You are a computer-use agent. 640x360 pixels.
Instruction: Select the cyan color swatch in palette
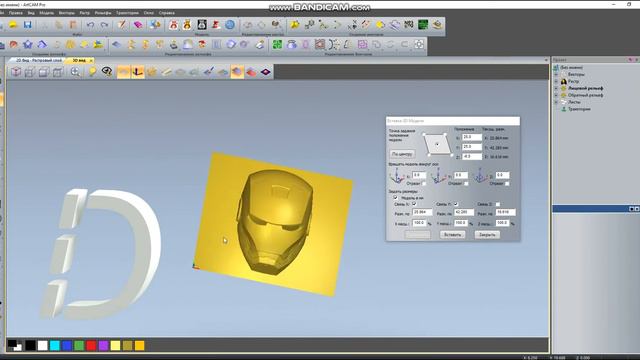[55, 346]
